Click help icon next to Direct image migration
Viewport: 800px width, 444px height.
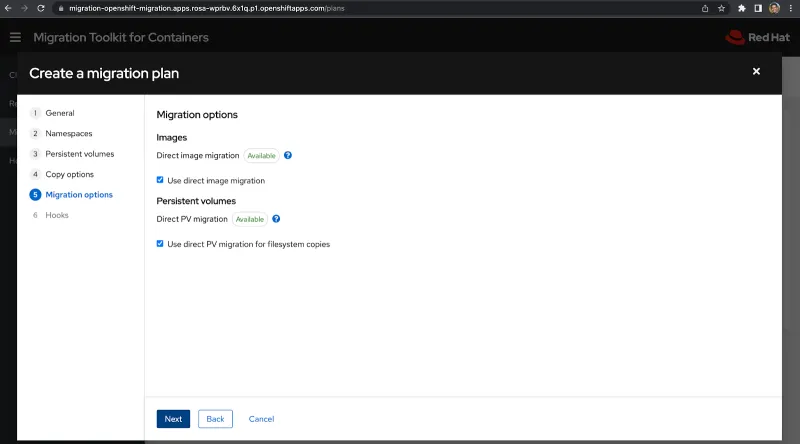point(288,156)
